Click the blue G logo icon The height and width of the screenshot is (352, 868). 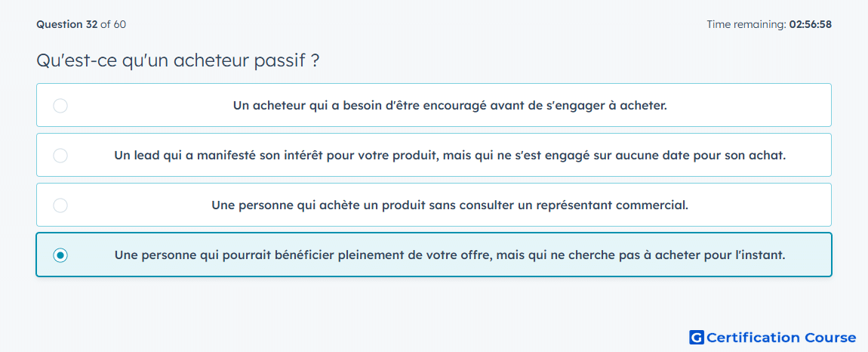click(x=696, y=338)
